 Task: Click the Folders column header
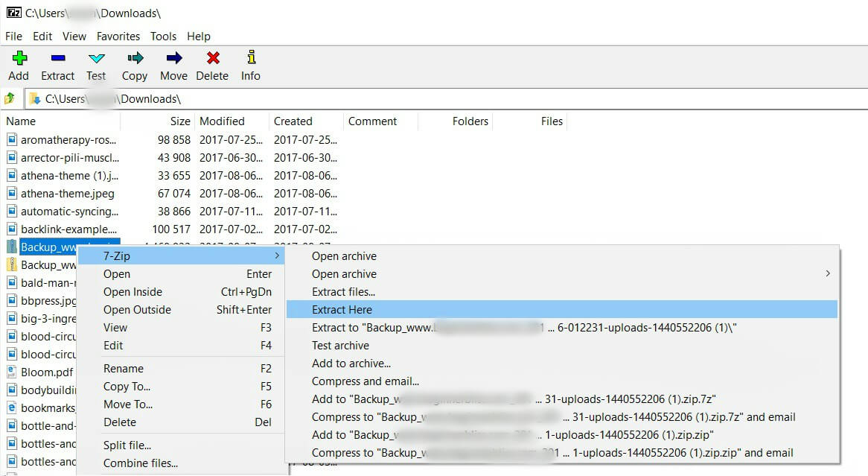(455, 121)
